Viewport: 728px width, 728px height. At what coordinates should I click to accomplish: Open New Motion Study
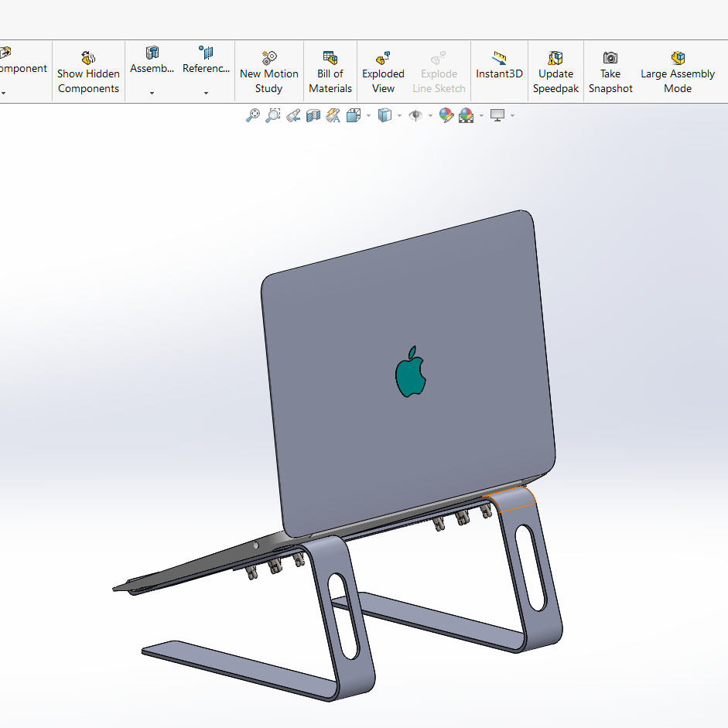click(x=268, y=72)
